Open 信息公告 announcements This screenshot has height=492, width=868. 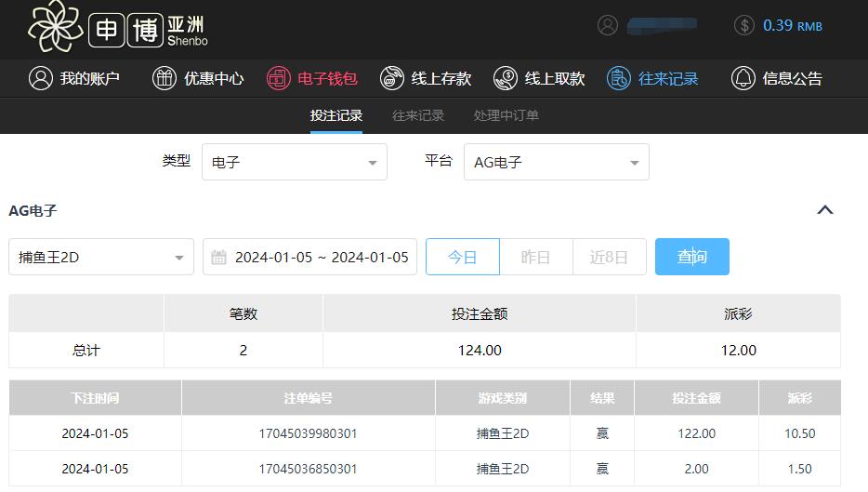777,78
